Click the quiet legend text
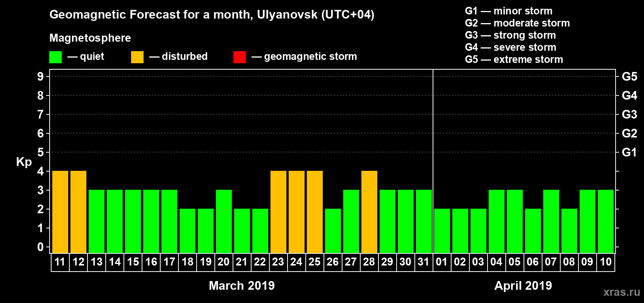 click(92, 56)
